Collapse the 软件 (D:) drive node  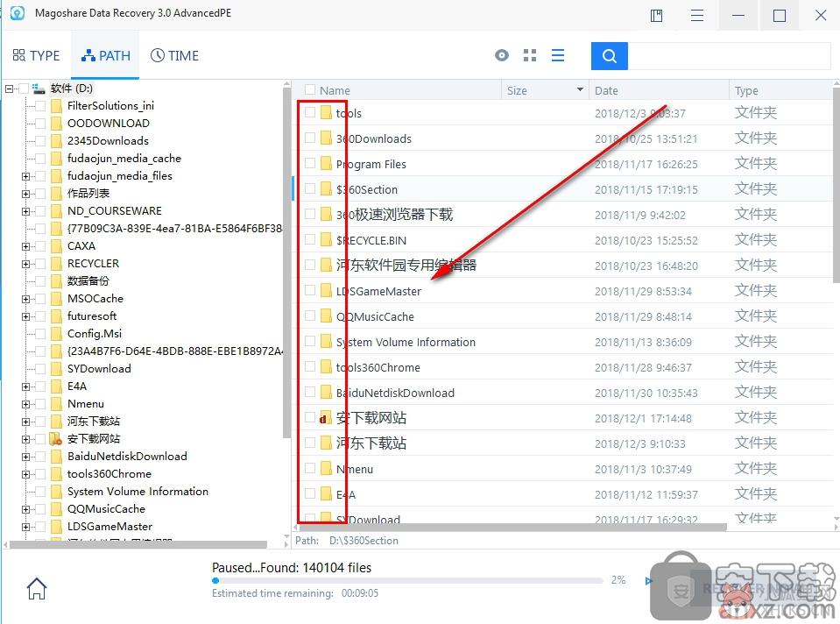point(9,89)
